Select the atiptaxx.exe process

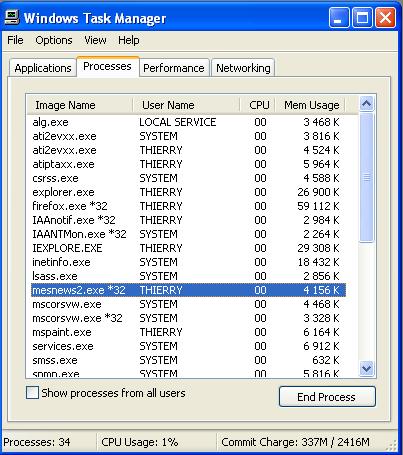click(x=188, y=164)
